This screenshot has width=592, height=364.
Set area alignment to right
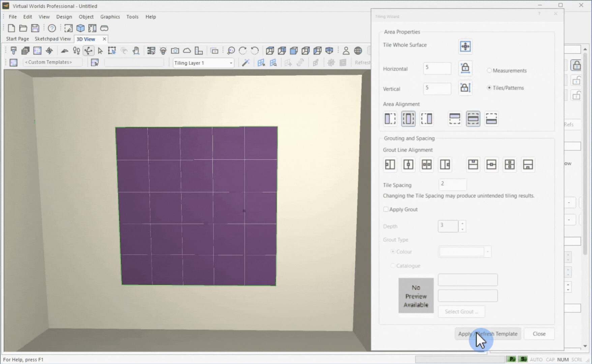pyautogui.click(x=426, y=119)
